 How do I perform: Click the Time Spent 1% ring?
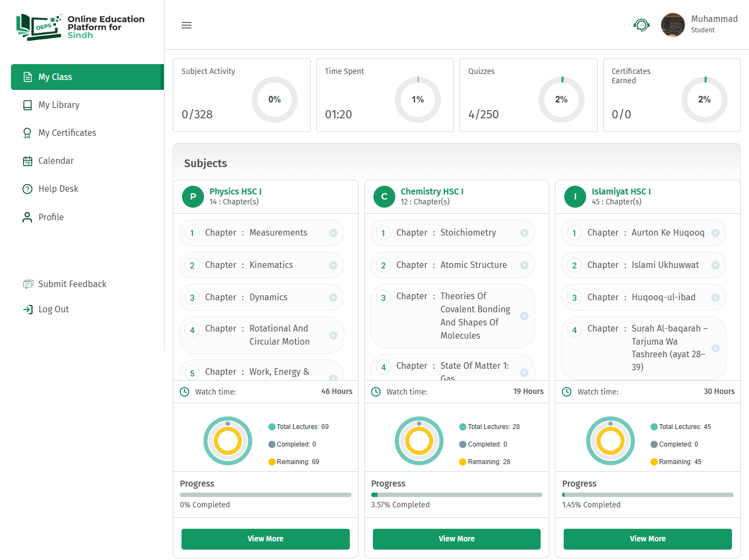[418, 100]
